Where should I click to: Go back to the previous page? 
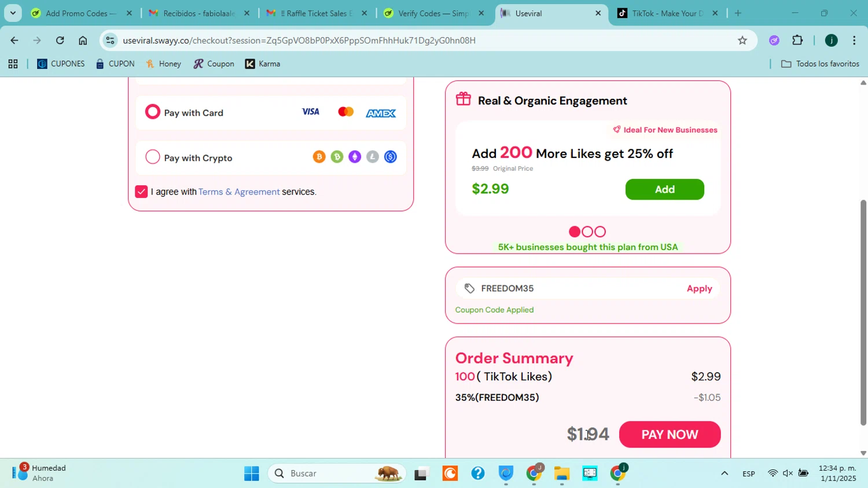tap(14, 40)
